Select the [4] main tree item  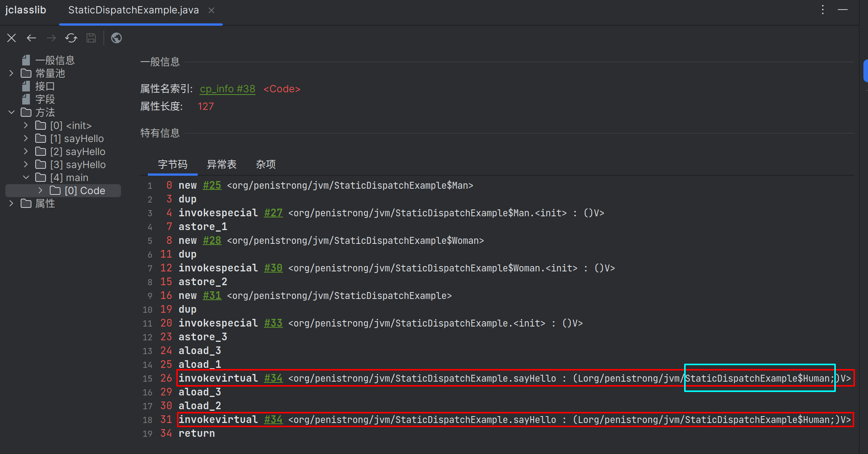point(62,178)
